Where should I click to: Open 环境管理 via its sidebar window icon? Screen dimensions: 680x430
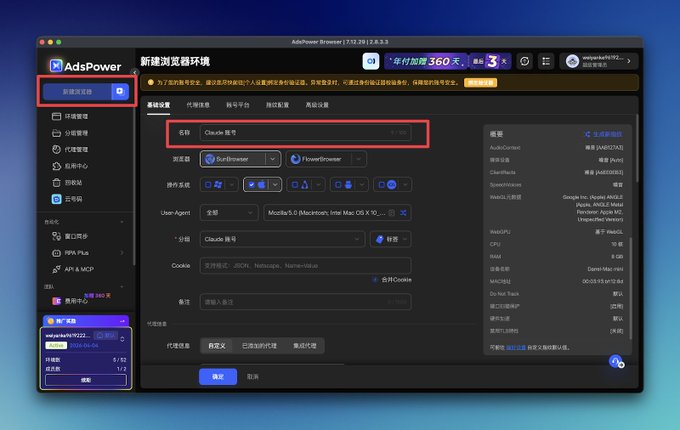point(56,116)
